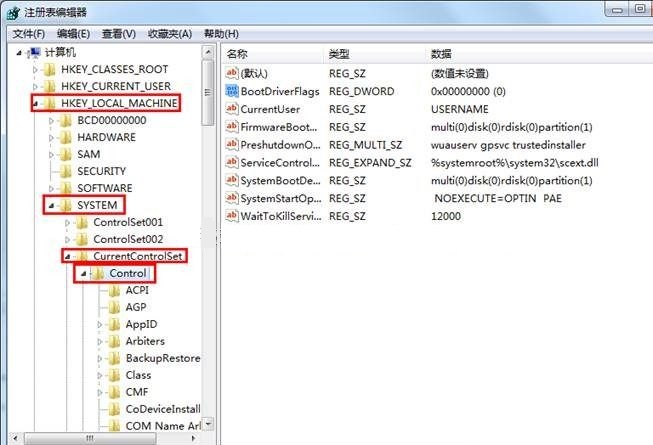
Task: Expand the ControlSet001 tree node
Action: [x=67, y=223]
